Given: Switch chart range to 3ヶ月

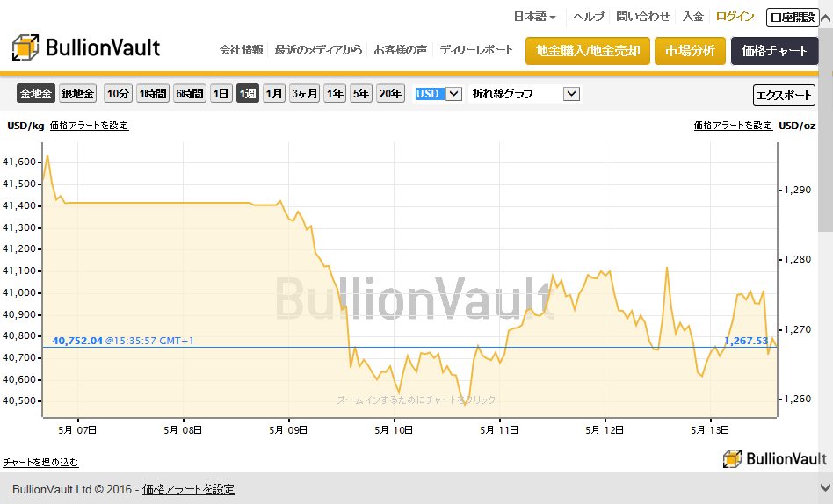Looking at the screenshot, I should 304,93.
